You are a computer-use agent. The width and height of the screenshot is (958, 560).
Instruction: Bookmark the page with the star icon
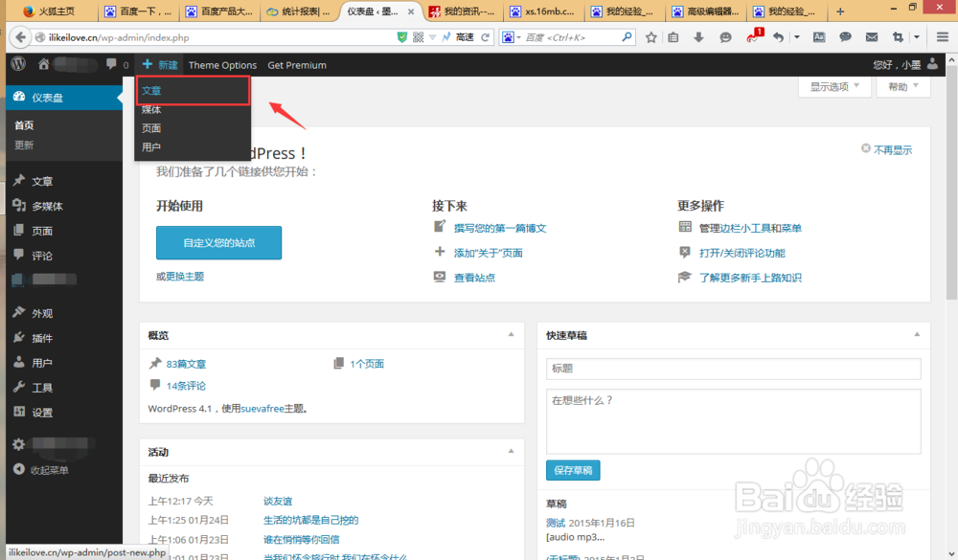[x=650, y=36]
